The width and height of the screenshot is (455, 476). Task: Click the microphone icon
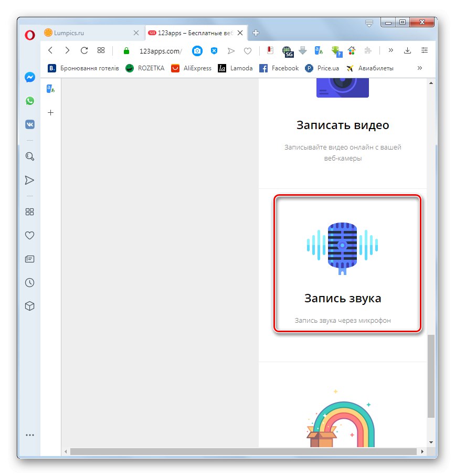[x=342, y=249]
